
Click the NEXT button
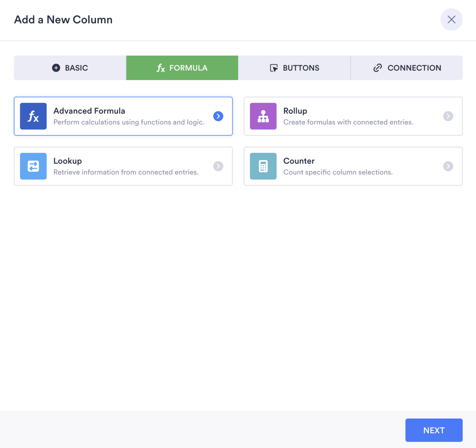pyautogui.click(x=434, y=430)
